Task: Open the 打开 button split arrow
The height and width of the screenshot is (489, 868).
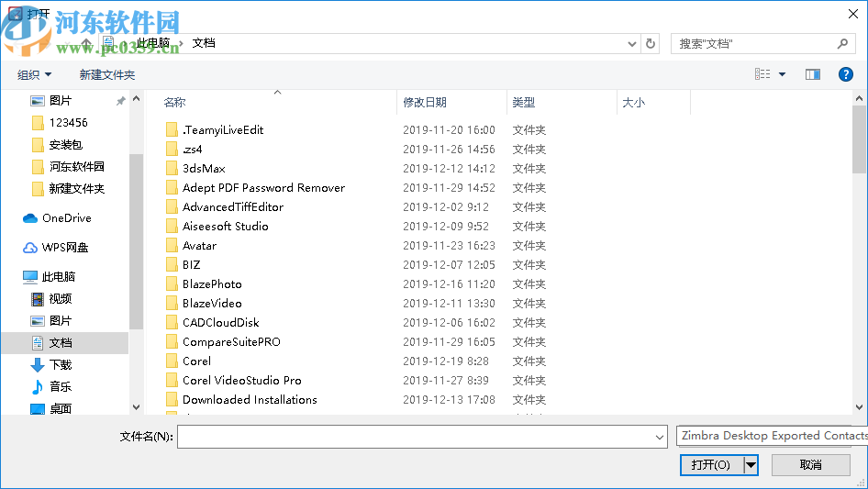Action: [751, 465]
